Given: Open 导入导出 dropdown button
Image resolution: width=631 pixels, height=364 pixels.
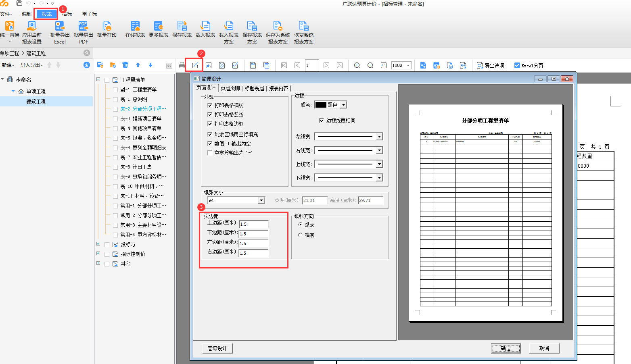Looking at the screenshot, I should coord(32,65).
